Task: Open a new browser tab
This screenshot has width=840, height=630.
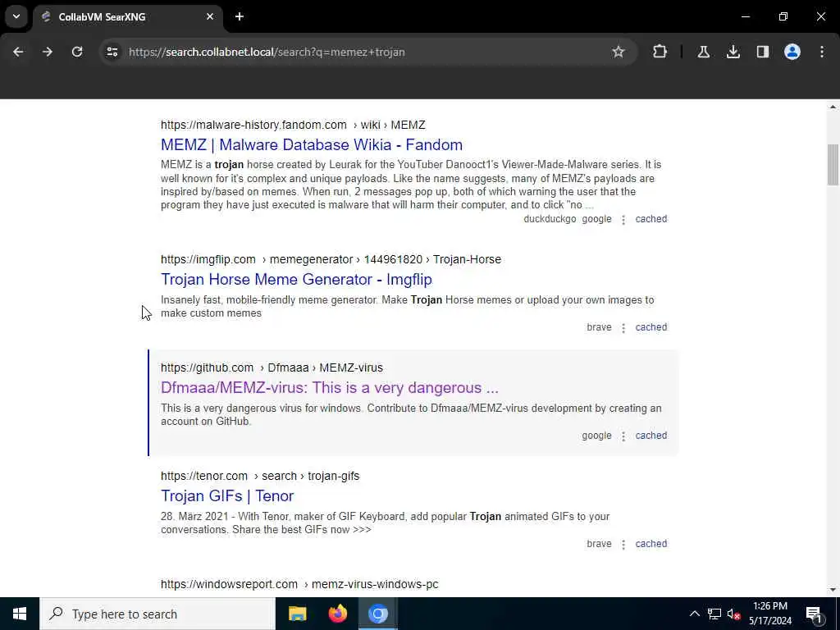Action: click(x=240, y=16)
